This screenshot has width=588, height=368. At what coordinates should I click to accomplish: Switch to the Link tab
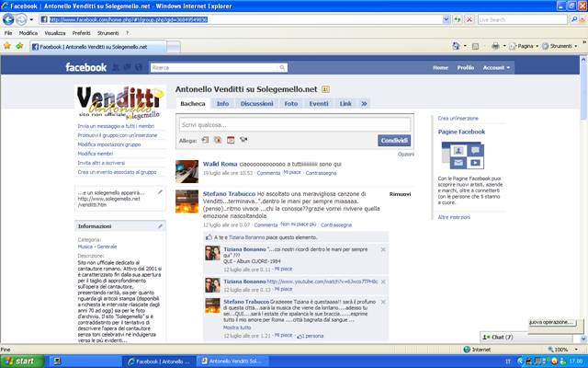coord(345,104)
